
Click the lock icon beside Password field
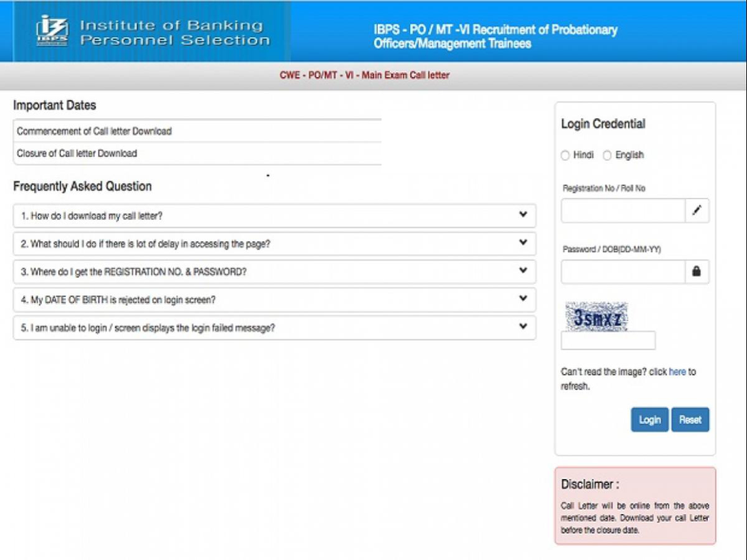[697, 271]
